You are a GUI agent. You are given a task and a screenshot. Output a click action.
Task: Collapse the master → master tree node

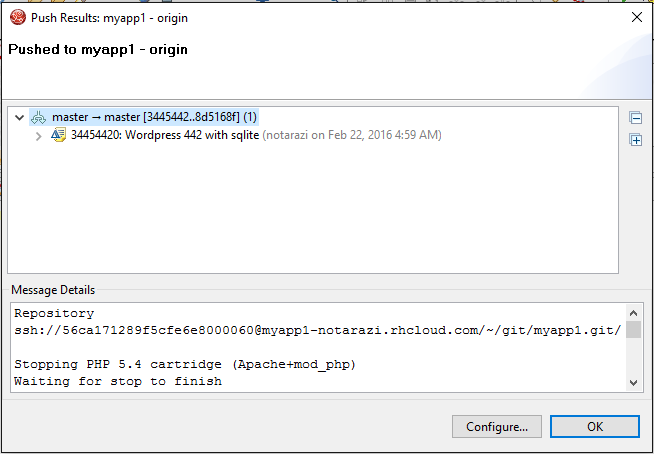pos(20,117)
